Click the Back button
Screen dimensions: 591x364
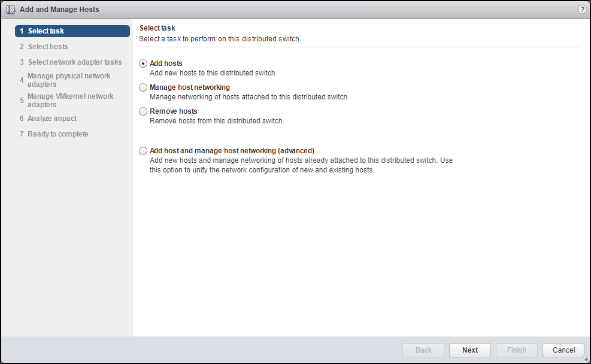coord(423,350)
